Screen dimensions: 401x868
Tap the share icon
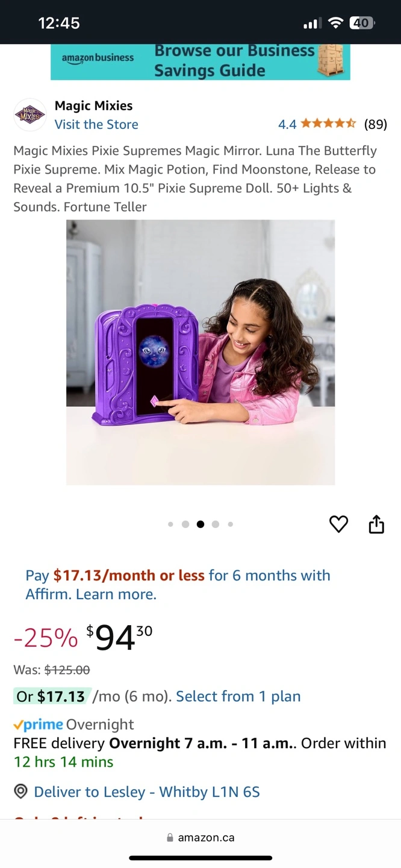376,524
